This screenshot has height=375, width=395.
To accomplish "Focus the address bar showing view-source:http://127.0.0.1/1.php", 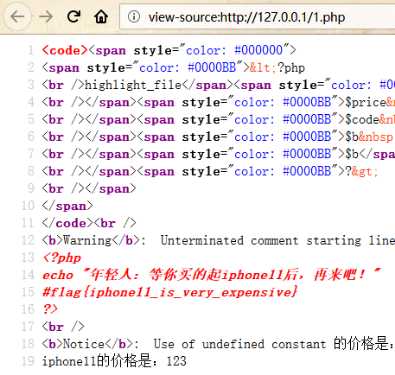I will [257, 17].
